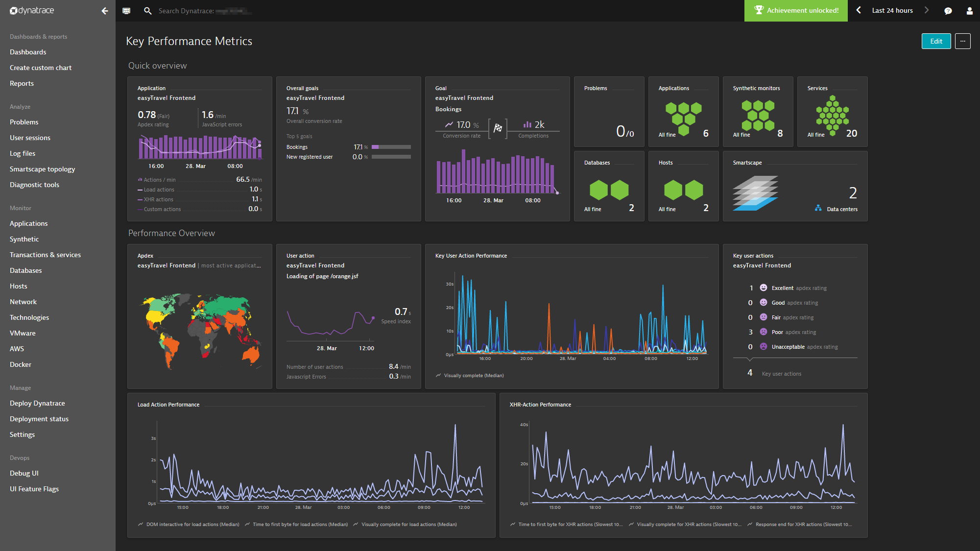Go to previous timeframe arrow
Image resolution: width=980 pixels, height=551 pixels.
859,10
